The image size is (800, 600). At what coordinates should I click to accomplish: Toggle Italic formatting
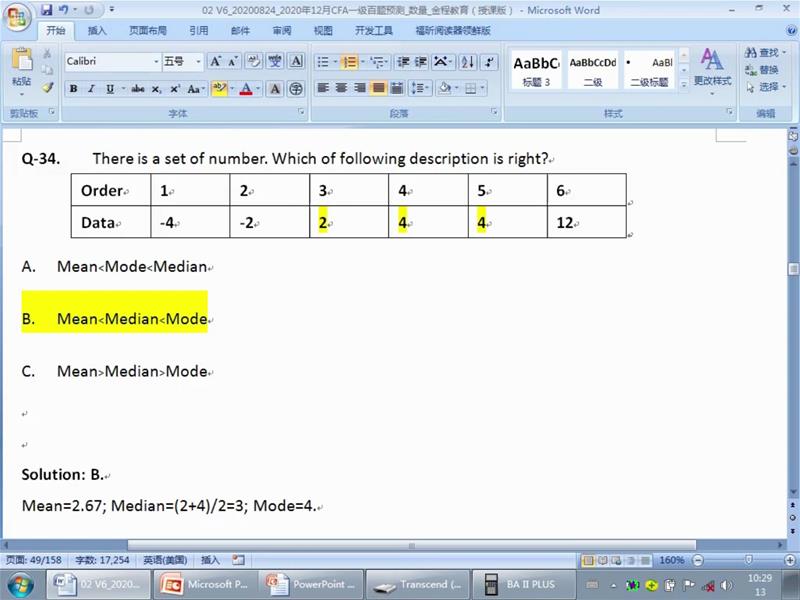click(x=91, y=89)
